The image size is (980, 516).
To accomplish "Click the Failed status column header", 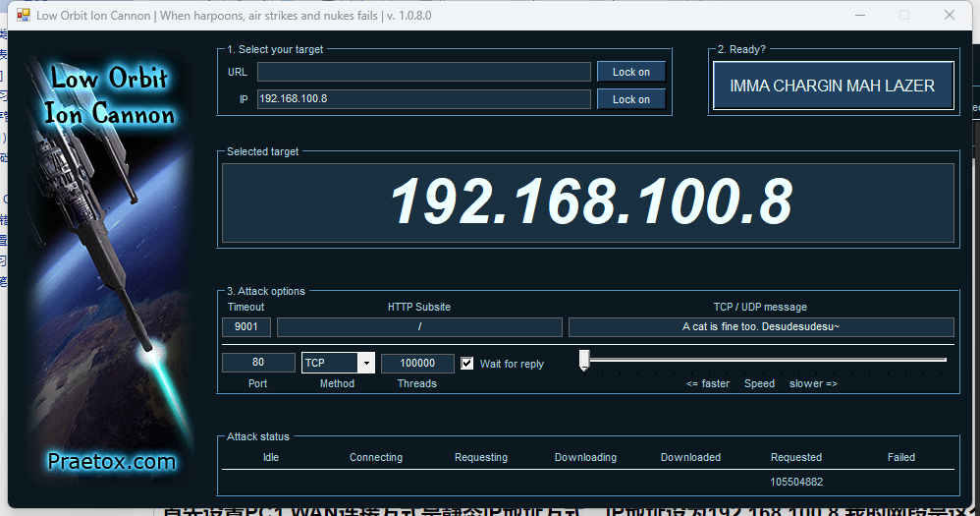I will coord(901,457).
